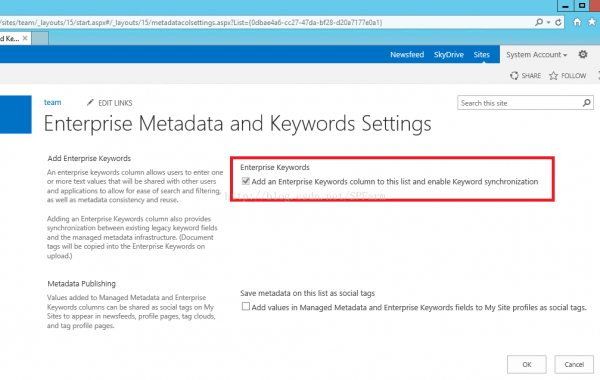Open the Sites page
Screen dimensions: 600x380
point(481,55)
